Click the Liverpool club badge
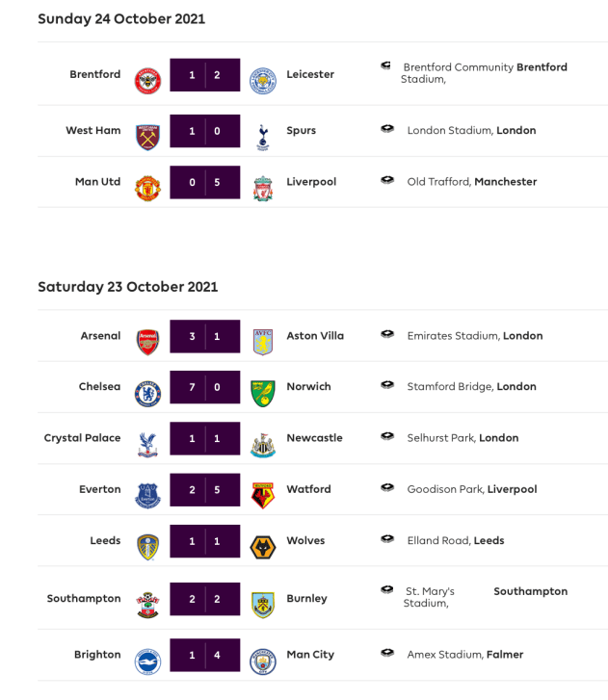 tap(263, 188)
